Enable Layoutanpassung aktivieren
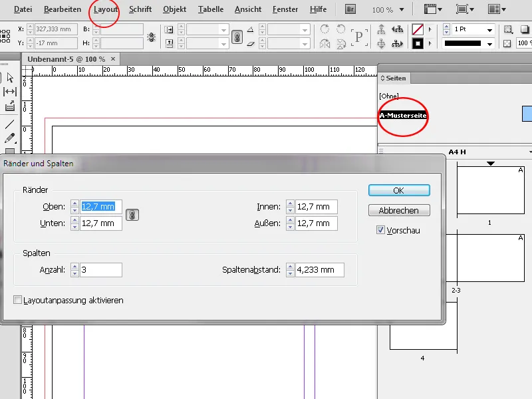 [x=18, y=300]
